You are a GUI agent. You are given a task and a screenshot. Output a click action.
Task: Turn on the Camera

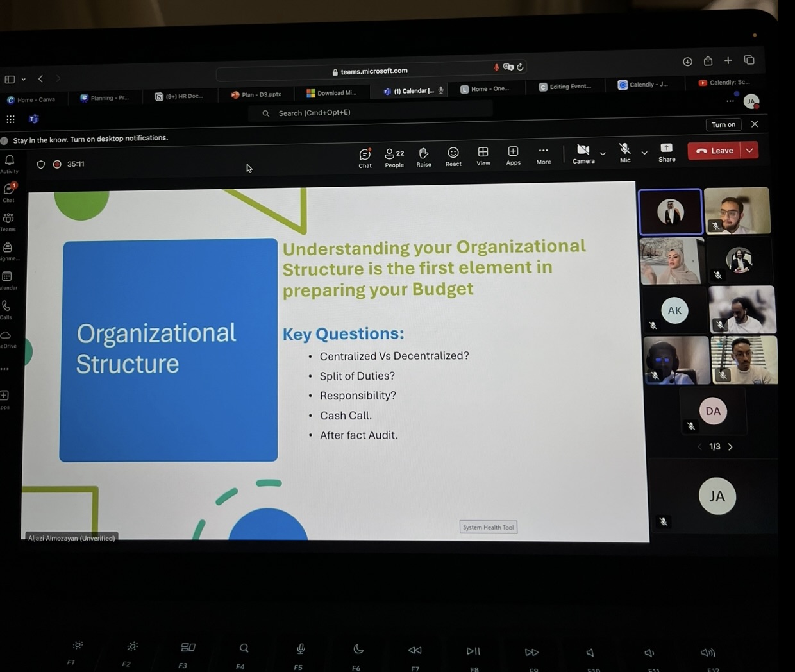(x=583, y=154)
